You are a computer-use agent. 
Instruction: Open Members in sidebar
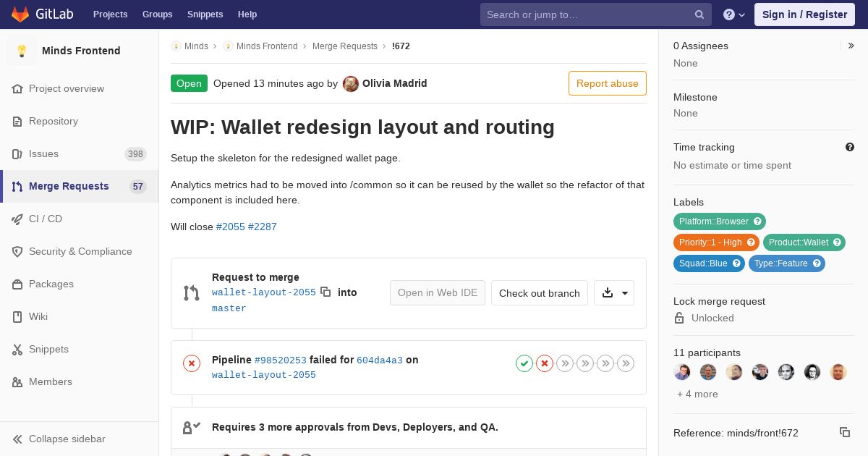[79, 381]
